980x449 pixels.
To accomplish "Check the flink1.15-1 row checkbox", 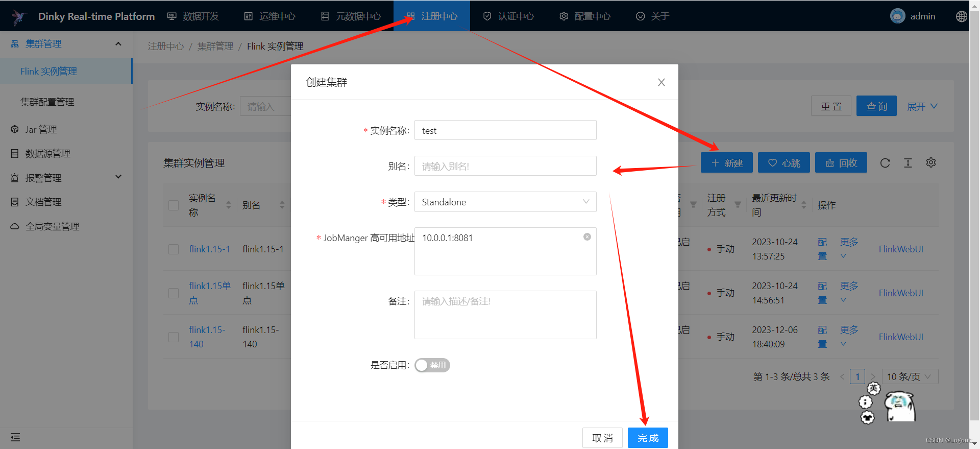I will [x=174, y=249].
